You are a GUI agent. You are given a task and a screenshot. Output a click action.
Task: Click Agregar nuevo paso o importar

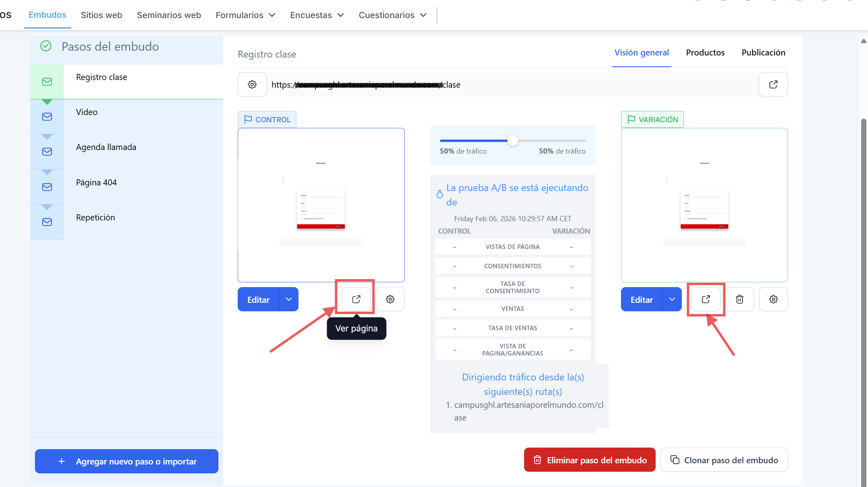(127, 461)
